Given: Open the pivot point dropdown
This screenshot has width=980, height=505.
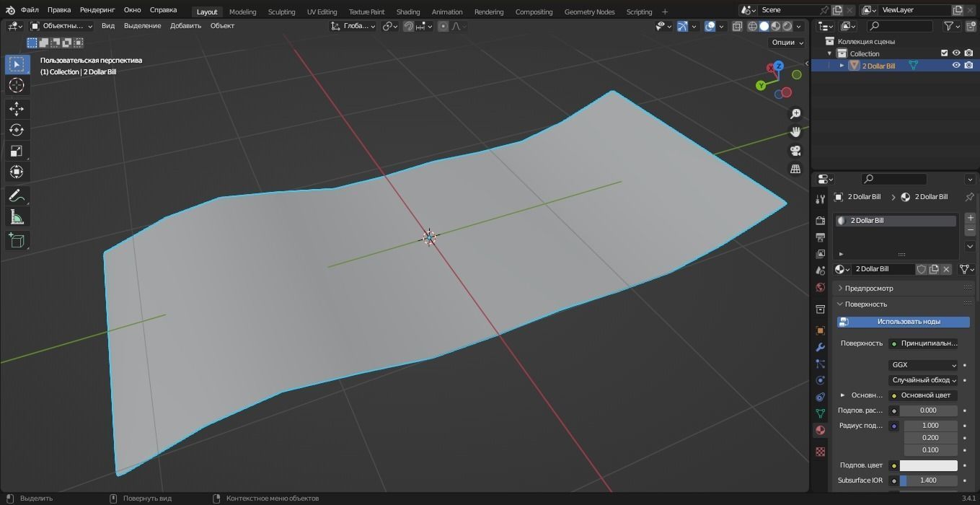Looking at the screenshot, I should pyautogui.click(x=390, y=26).
